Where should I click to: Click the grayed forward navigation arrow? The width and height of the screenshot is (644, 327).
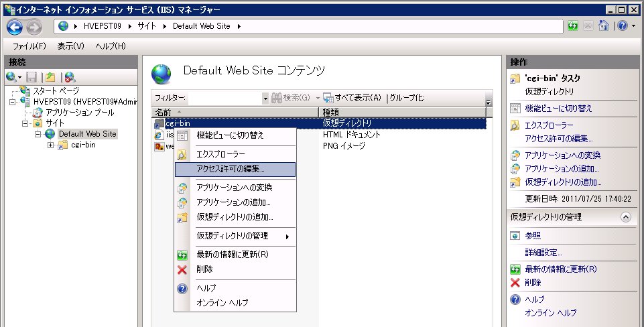[34, 27]
